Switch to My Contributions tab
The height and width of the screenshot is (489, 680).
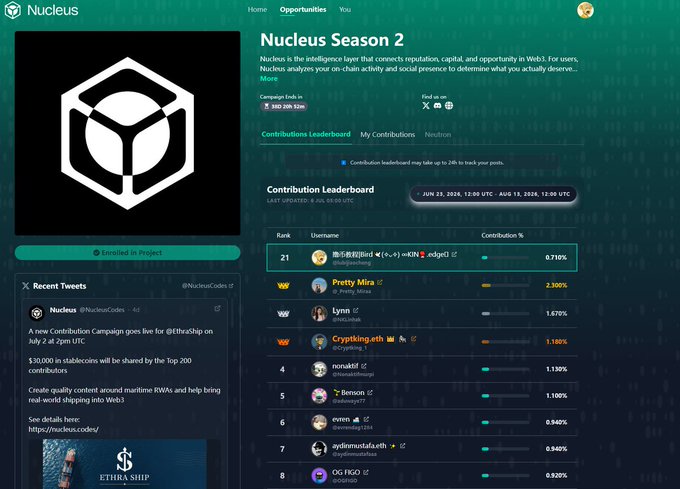tap(387, 135)
